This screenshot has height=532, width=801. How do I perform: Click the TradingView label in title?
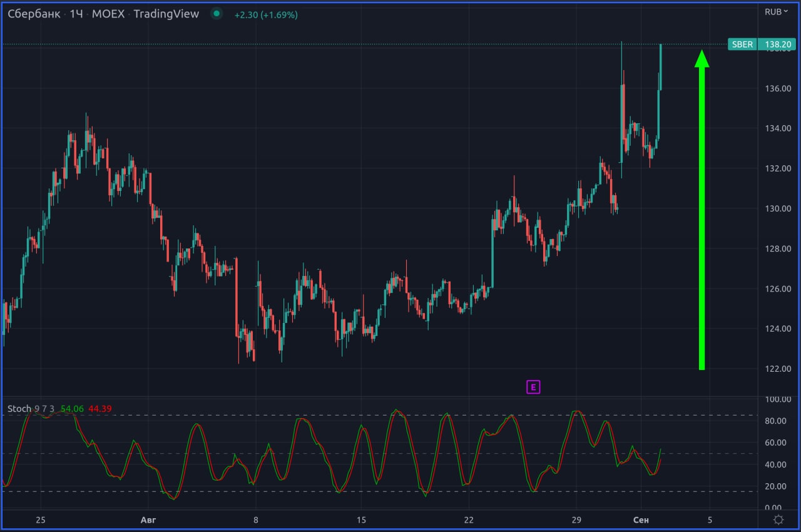tap(166, 14)
